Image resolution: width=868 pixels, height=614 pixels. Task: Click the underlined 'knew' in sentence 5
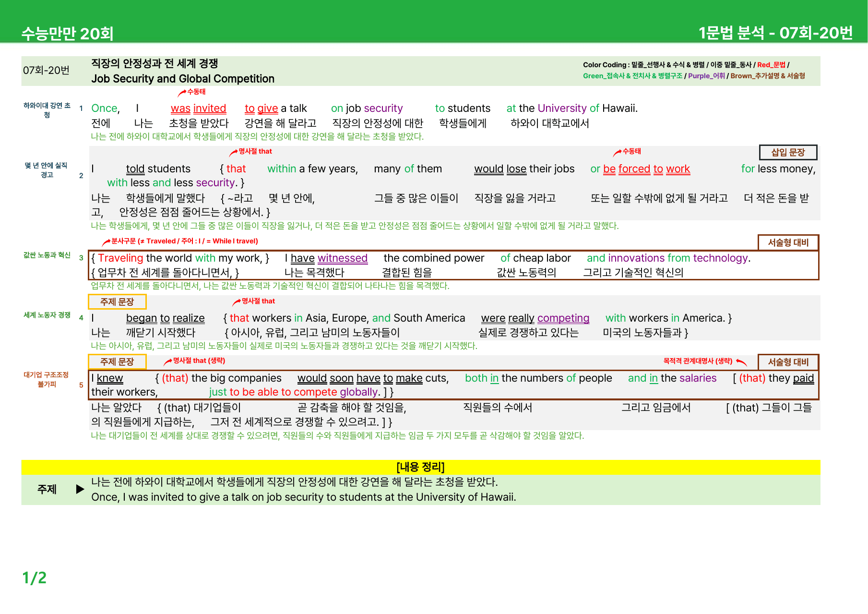coord(110,378)
